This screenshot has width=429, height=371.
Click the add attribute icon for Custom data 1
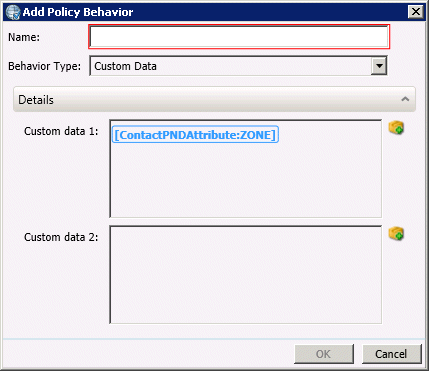396,128
